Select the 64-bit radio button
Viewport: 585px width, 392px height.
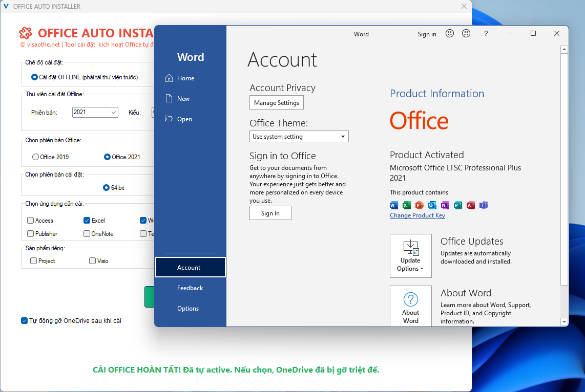pos(107,187)
